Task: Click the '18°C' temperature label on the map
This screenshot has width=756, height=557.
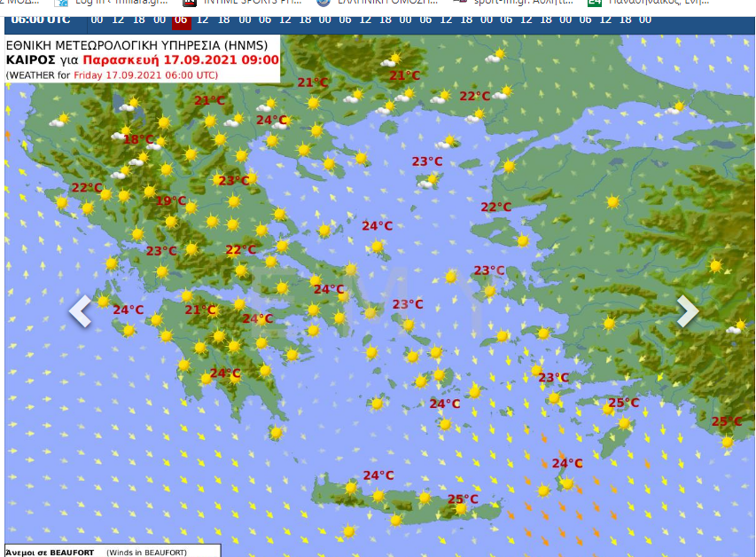Action: (x=138, y=139)
